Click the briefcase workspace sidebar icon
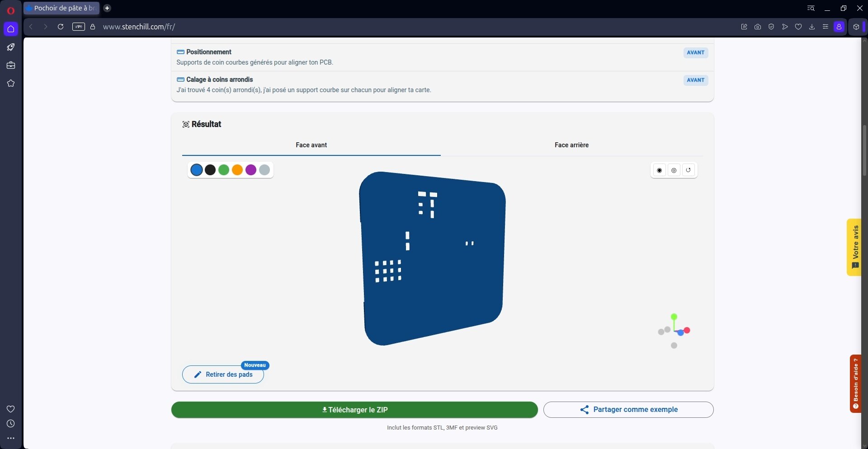 [x=11, y=65]
